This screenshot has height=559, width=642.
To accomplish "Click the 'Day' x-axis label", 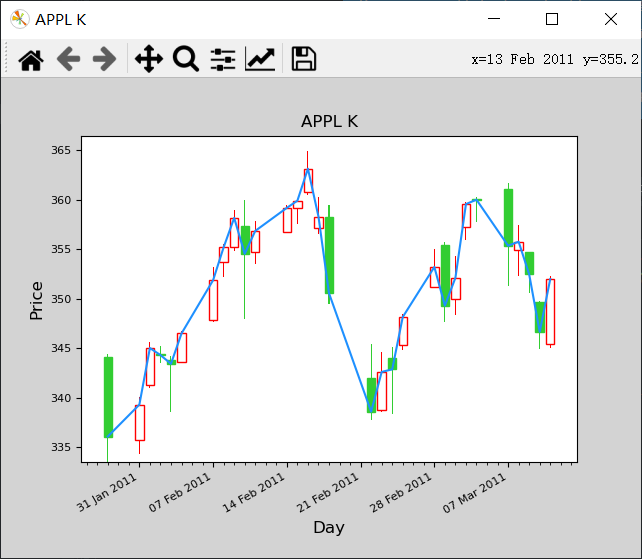I will [x=329, y=527].
